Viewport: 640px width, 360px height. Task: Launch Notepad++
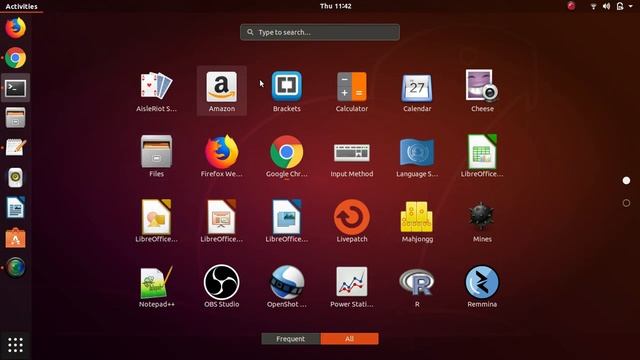coord(156,287)
